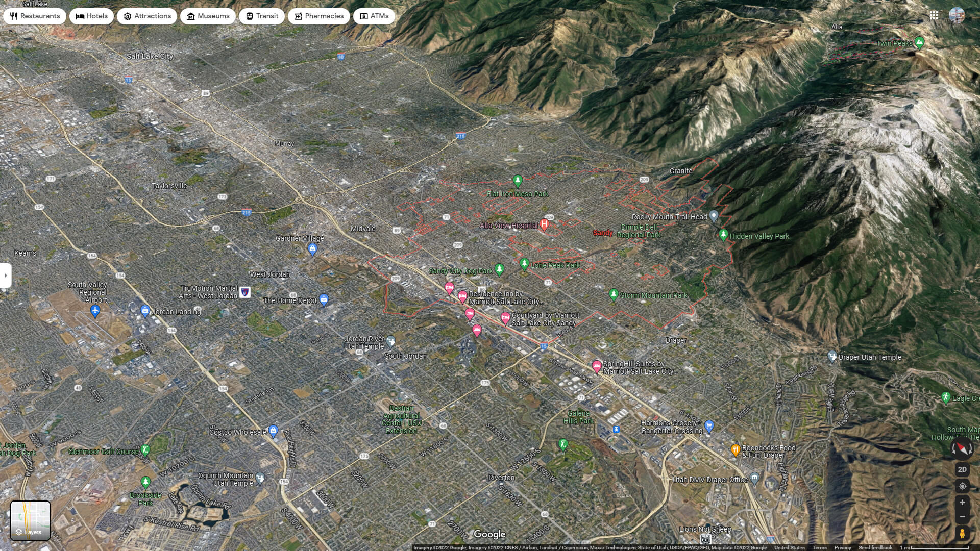980x551 pixels.
Task: Toggle the 2D view mode
Action: click(962, 469)
